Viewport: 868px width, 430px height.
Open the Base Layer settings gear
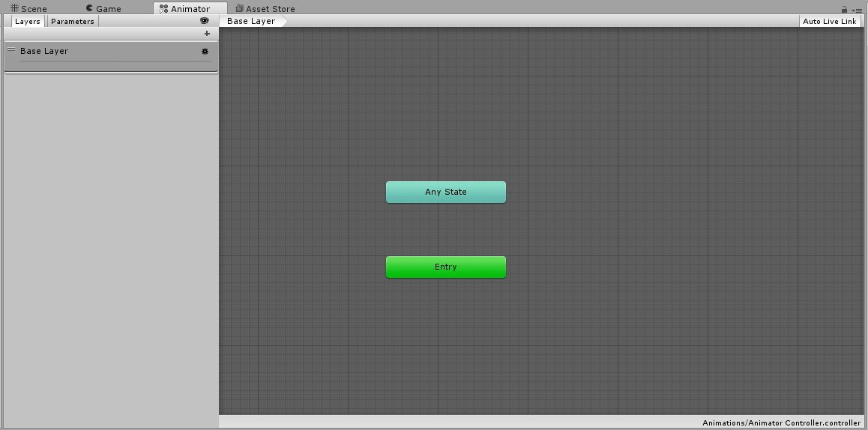tap(205, 52)
